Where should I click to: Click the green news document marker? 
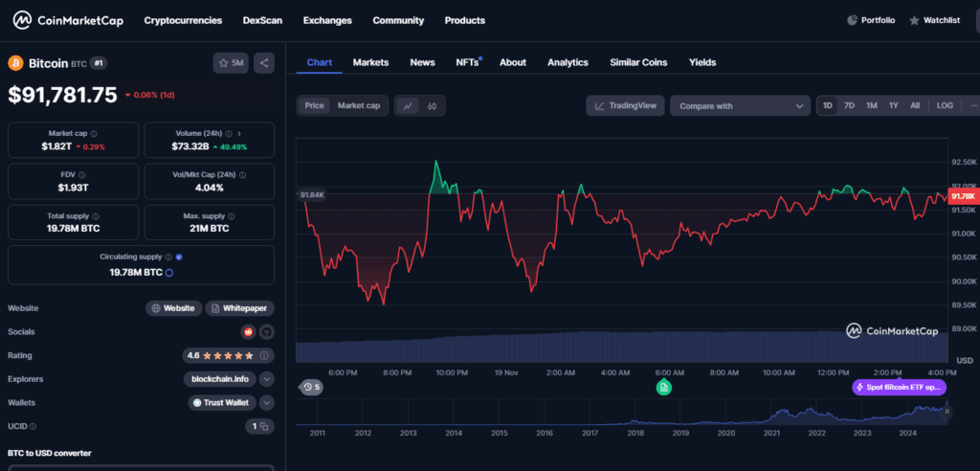click(x=664, y=387)
